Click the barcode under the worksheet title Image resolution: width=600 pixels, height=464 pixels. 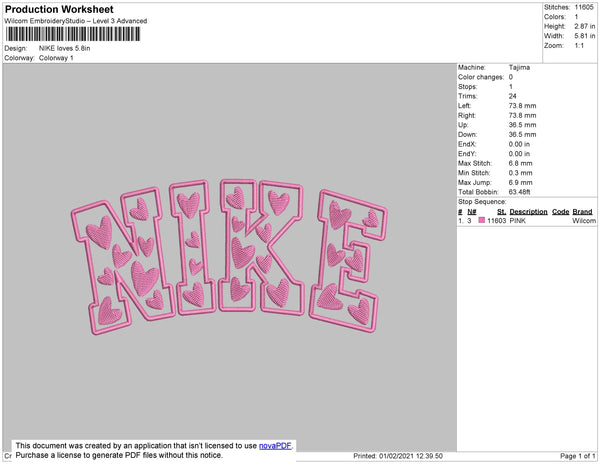click(73, 34)
